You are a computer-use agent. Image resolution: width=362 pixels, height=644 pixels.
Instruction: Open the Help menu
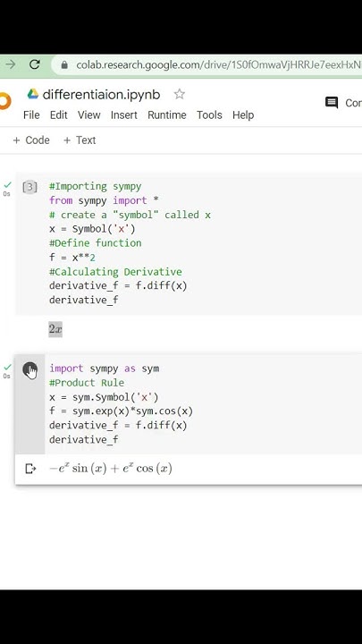243,115
